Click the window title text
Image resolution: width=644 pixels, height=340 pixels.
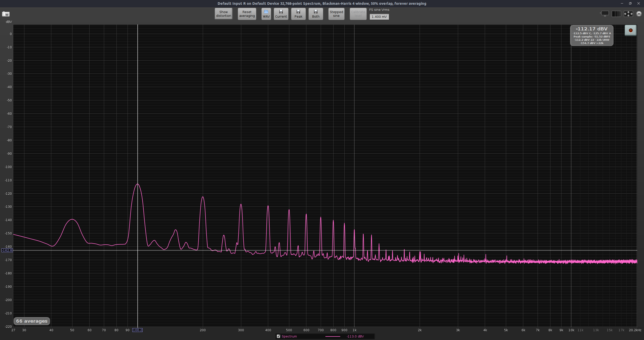322,4
